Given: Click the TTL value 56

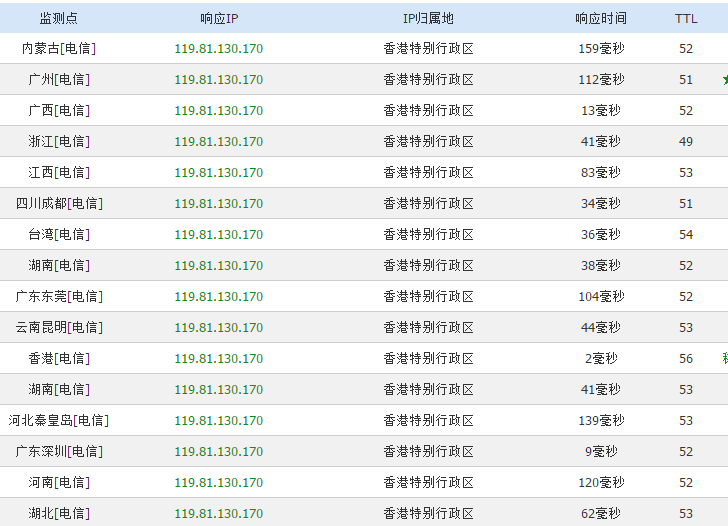Looking at the screenshot, I should [x=686, y=359].
